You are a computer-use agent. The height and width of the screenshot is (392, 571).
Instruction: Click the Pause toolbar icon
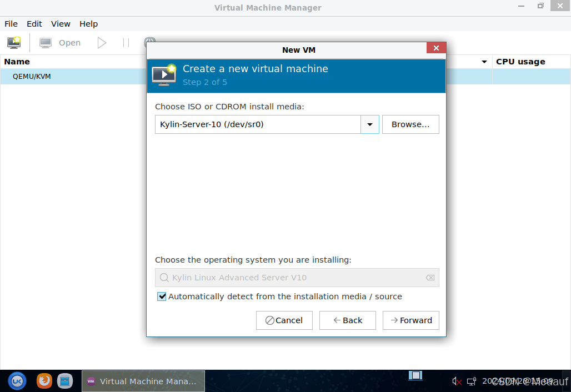pyautogui.click(x=126, y=43)
